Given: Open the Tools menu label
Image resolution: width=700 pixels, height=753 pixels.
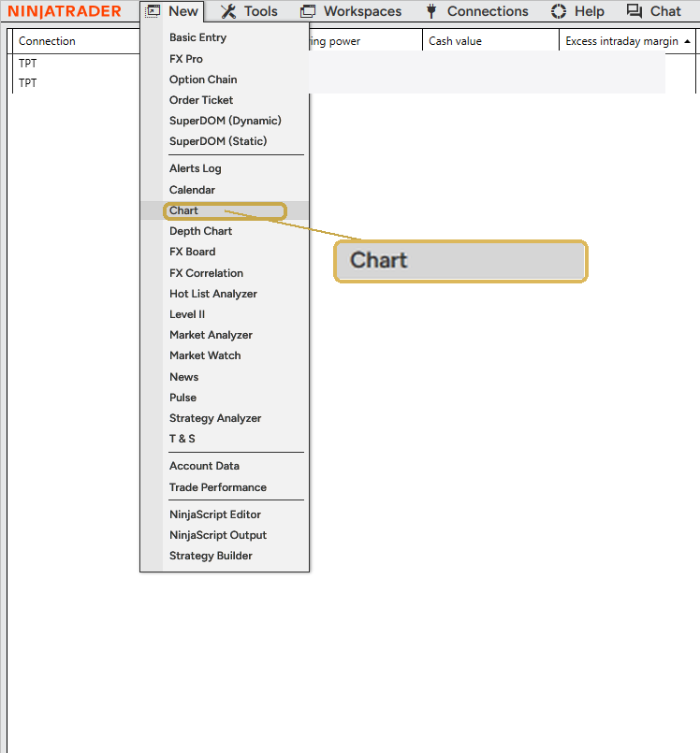Looking at the screenshot, I should pos(261,11).
